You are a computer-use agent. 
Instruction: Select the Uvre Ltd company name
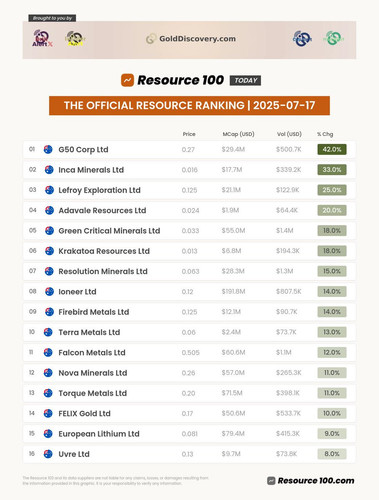pos(74,454)
